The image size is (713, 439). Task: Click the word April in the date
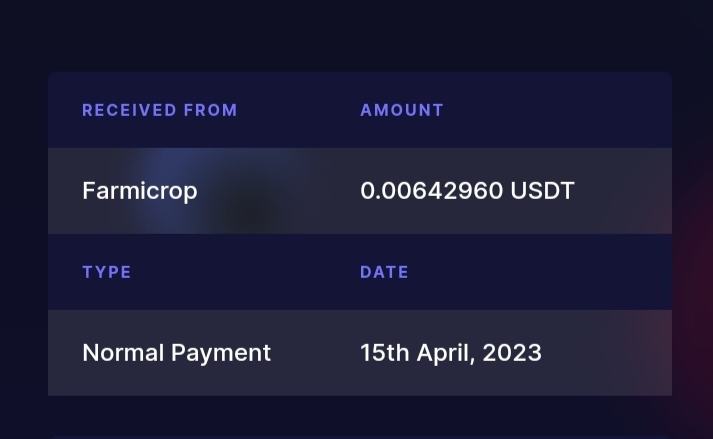pyautogui.click(x=446, y=353)
